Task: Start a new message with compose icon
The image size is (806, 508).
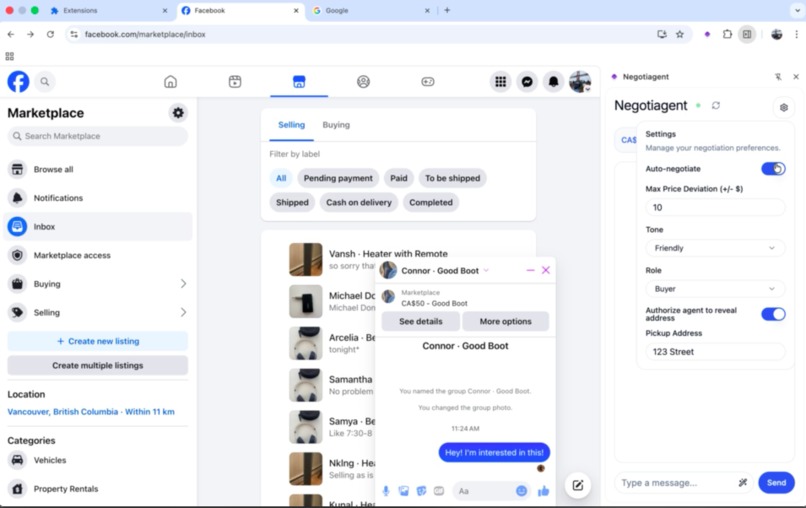Action: click(578, 485)
